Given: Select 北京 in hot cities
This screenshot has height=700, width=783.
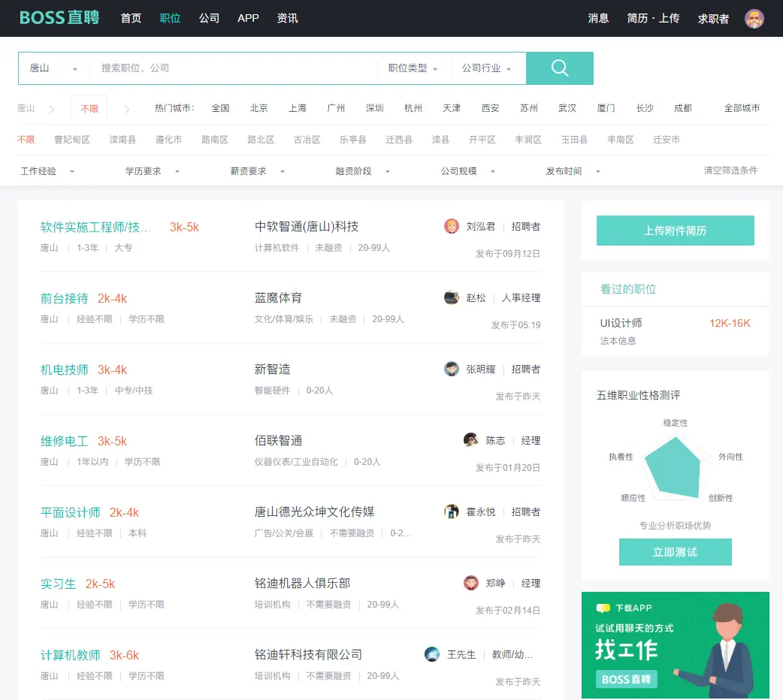Looking at the screenshot, I should 258,108.
